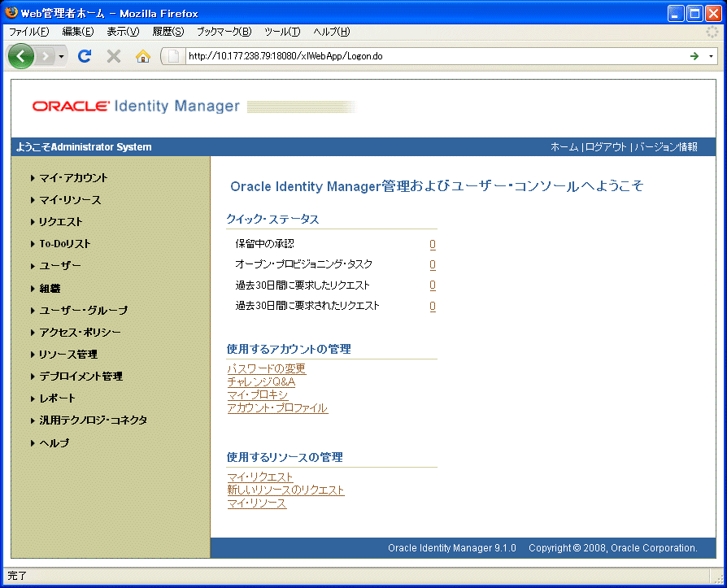Click the 0 count for オープン・プロビジョニング・タスク
The image size is (727, 588).
tap(433, 265)
